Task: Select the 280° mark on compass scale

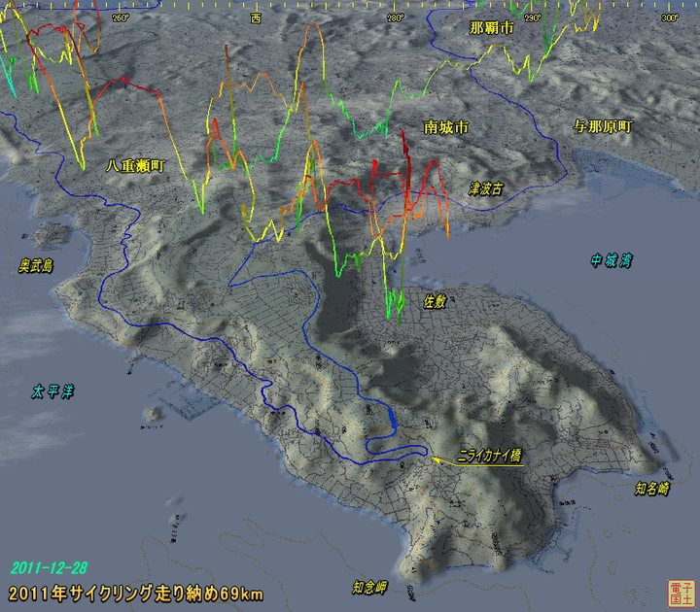Action: point(396,17)
